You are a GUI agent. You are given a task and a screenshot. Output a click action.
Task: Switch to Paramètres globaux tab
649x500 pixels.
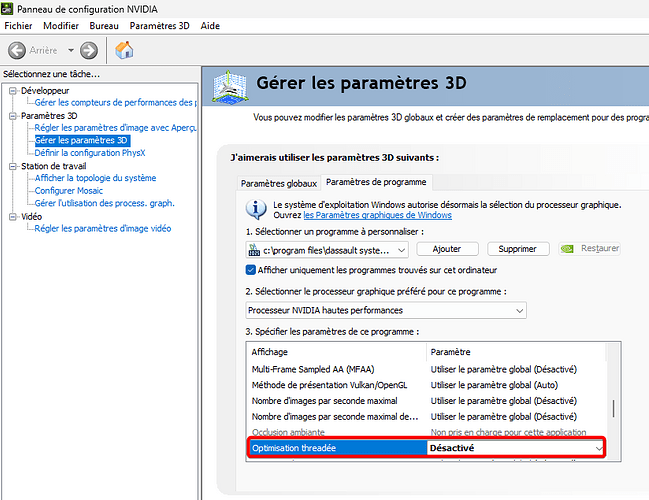pos(278,182)
